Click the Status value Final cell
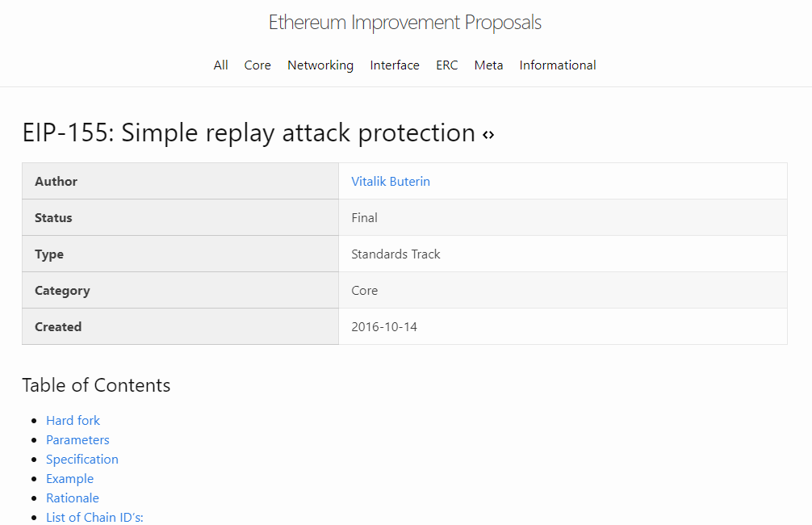Image resolution: width=812 pixels, height=525 pixels. (x=365, y=218)
